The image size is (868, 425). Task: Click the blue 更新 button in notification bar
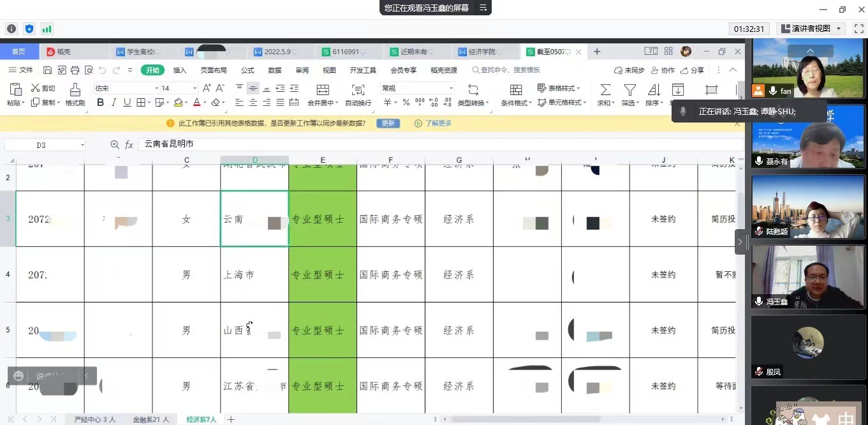(388, 123)
